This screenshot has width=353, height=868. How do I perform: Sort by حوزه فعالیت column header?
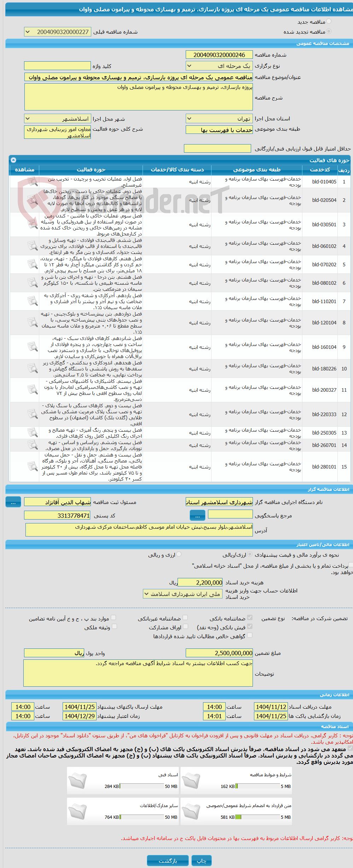[91, 170]
